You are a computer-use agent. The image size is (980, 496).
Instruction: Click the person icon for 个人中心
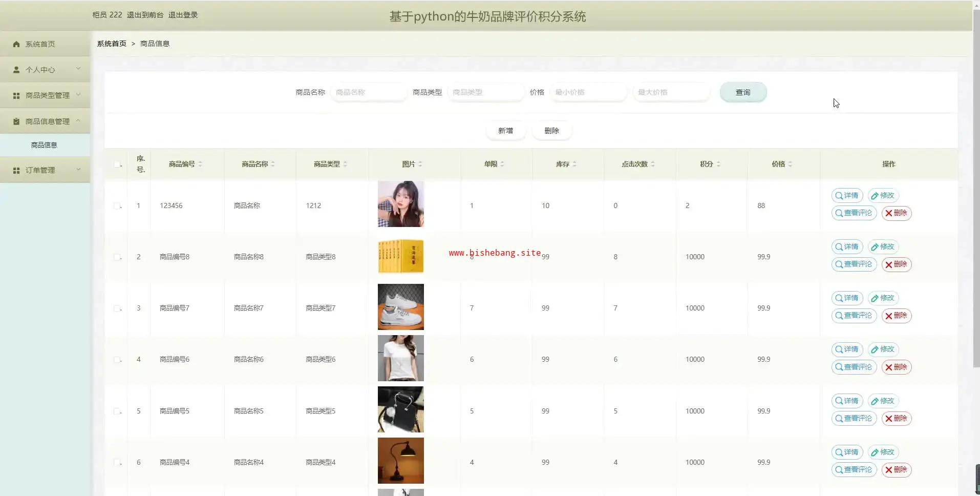[x=16, y=70]
